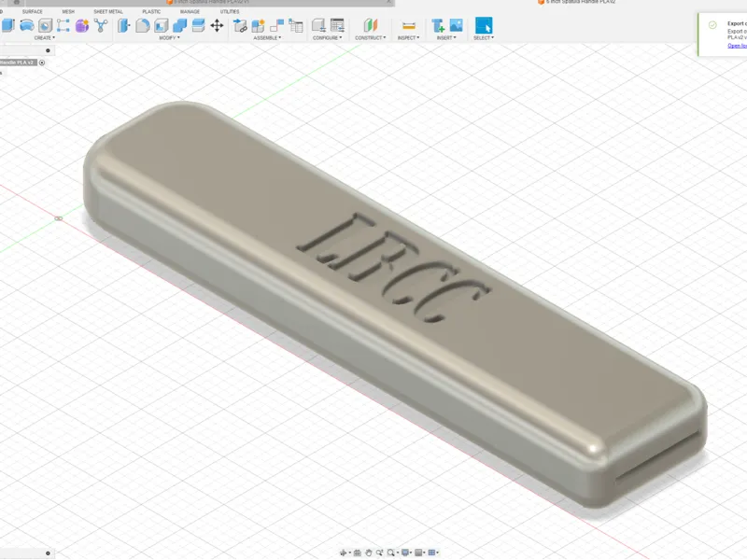Select the Handle PLA v2 browser root node
The image size is (747, 560).
click(x=17, y=63)
